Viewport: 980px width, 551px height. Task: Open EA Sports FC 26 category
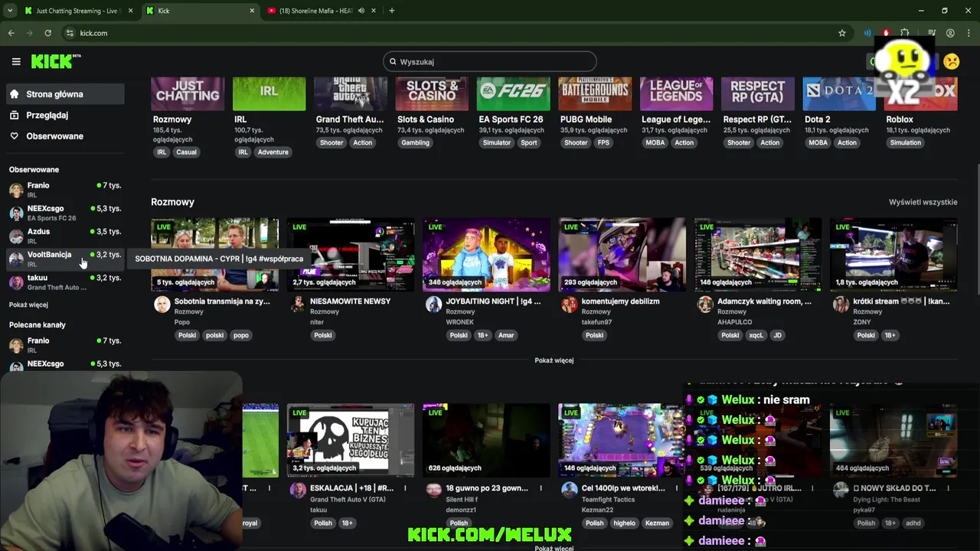coord(513,94)
